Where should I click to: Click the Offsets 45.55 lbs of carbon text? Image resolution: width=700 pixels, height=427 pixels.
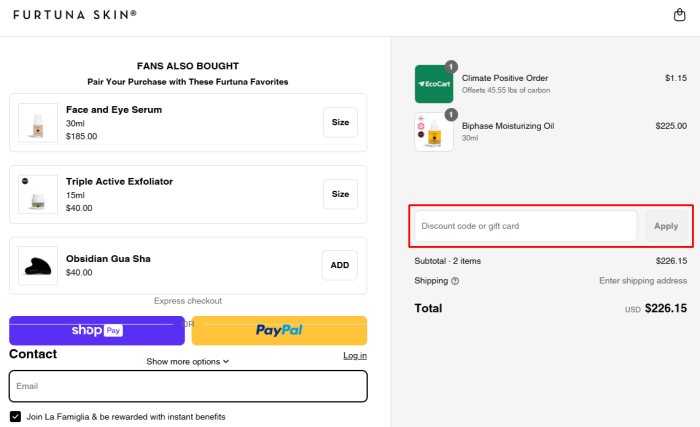pos(506,90)
